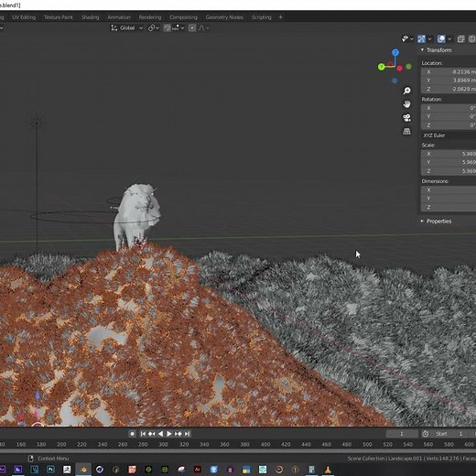
Task: Click the timeline horizontal scrollbar
Action: (x=238, y=450)
